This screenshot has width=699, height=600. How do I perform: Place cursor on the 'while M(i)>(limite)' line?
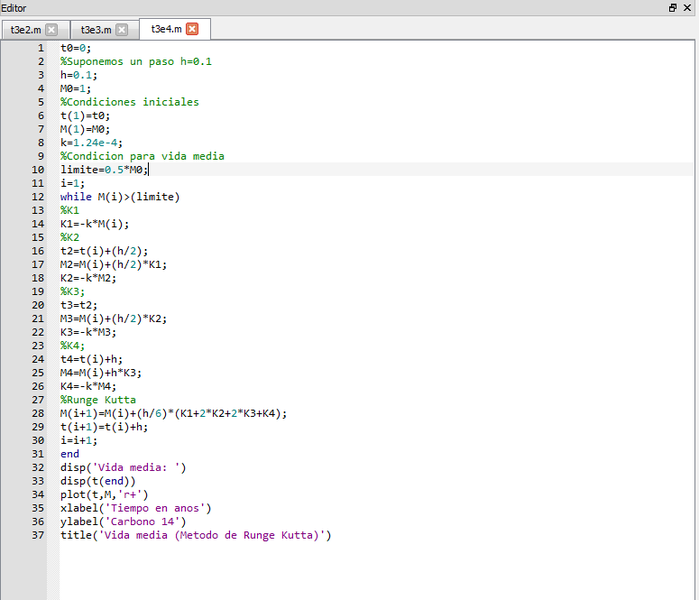pyautogui.click(x=119, y=197)
